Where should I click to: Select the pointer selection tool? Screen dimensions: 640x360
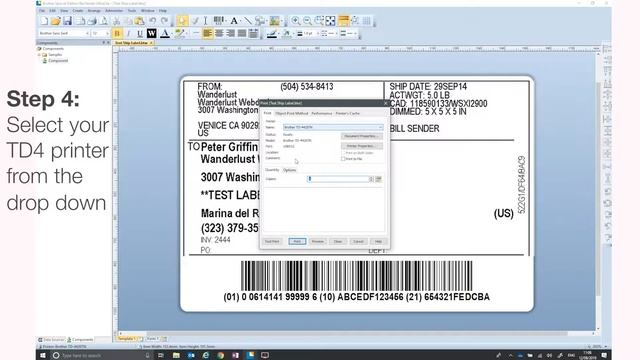(182, 21)
